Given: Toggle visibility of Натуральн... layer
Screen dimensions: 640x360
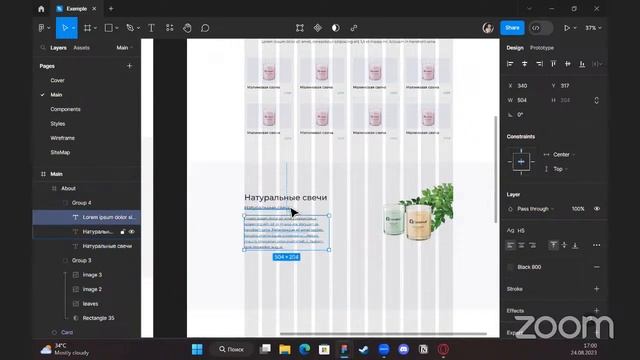Looking at the screenshot, I should [x=131, y=232].
